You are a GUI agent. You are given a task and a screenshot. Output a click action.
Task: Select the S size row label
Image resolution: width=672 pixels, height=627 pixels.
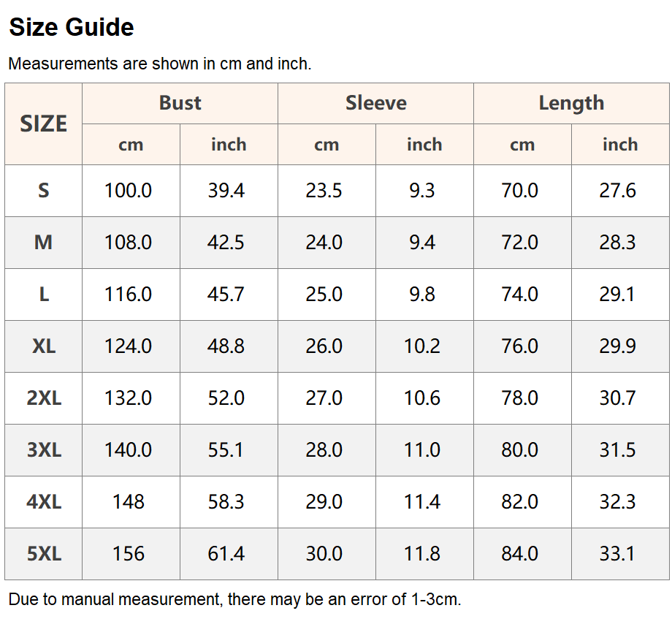pyautogui.click(x=43, y=191)
